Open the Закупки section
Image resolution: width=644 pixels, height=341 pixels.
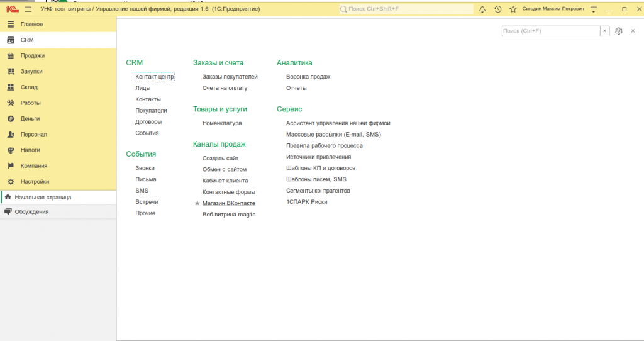pos(58,72)
